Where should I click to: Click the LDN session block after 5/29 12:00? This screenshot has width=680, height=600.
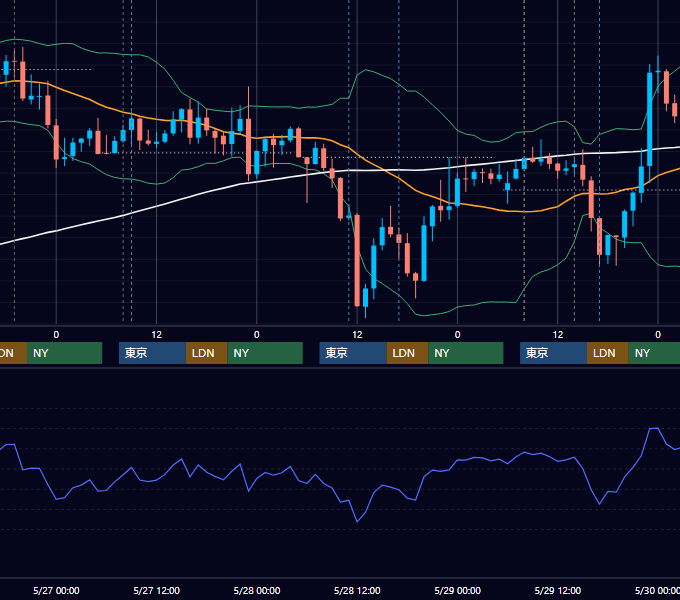(x=608, y=353)
